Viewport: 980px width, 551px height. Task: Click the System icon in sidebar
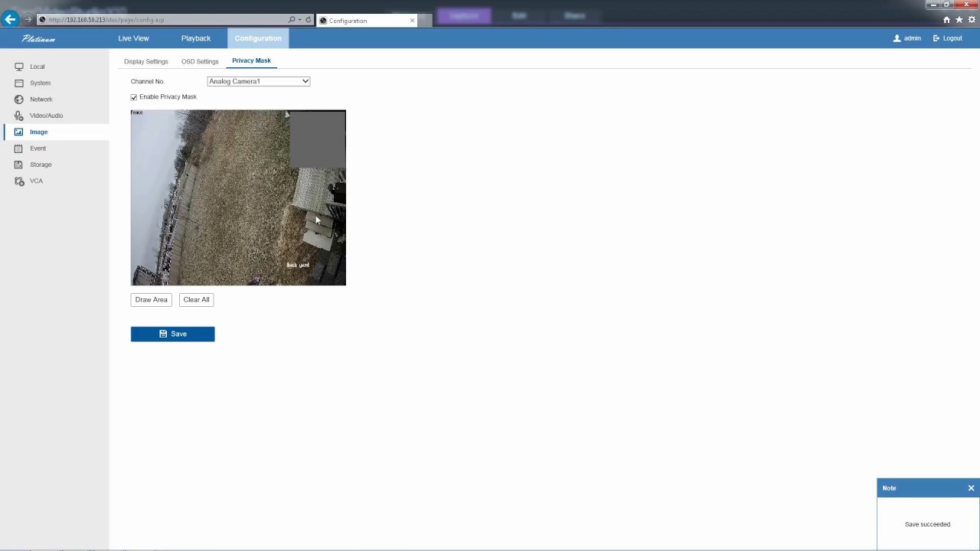[19, 83]
